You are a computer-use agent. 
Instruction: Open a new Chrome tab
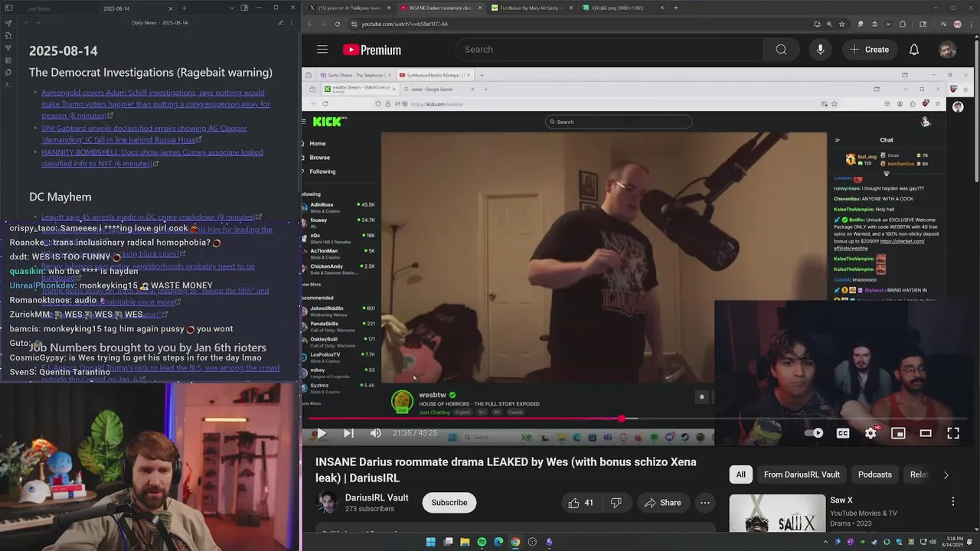675,8
